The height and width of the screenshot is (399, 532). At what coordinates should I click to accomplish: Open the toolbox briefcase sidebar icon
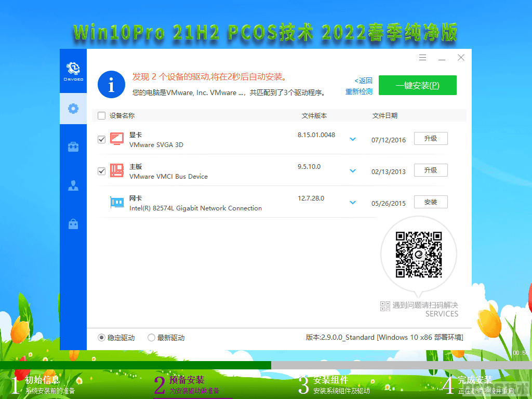(x=73, y=147)
